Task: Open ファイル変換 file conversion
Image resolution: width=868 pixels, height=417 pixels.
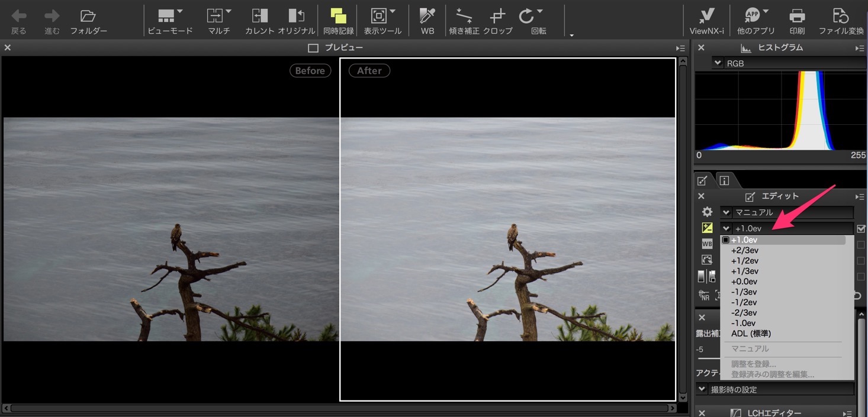Action: tap(841, 21)
